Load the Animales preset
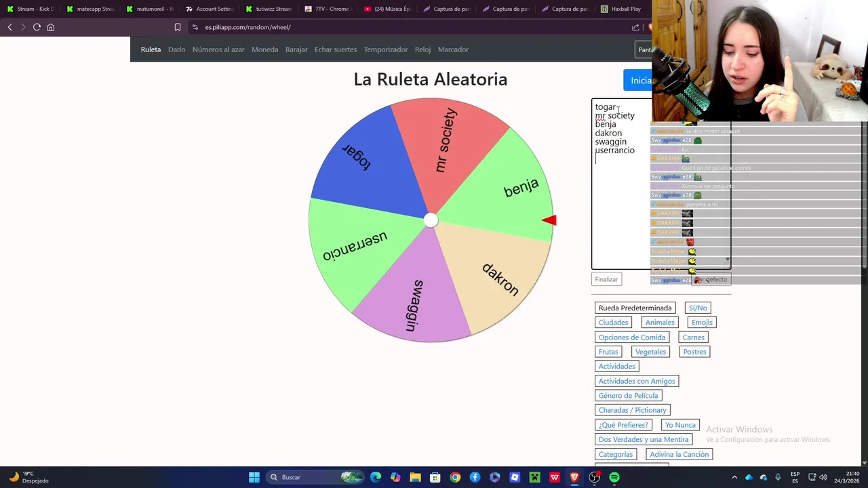 (660, 323)
